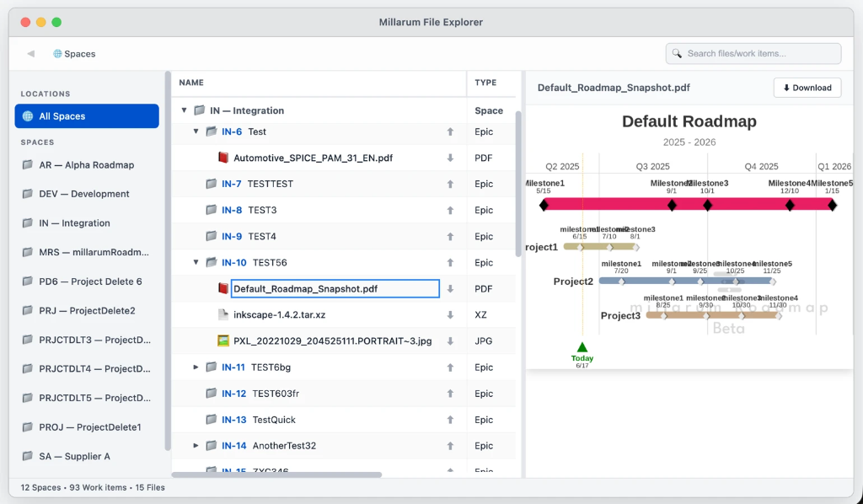This screenshot has width=863, height=504.
Task: Click the upload arrow for IN-7 TESTTEST
Action: pyautogui.click(x=450, y=184)
